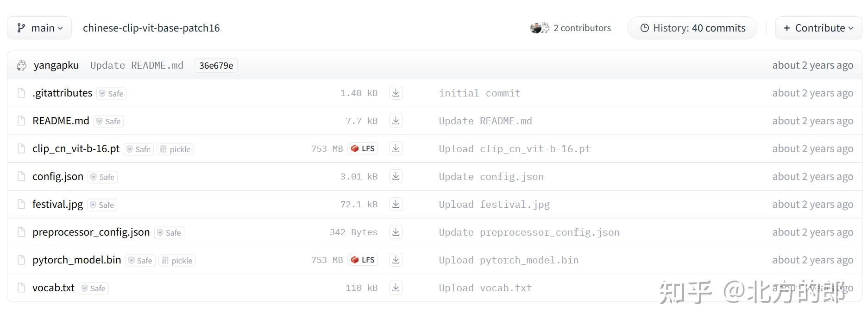
Task: Click download icon for festival.jpg
Action: [x=396, y=204]
